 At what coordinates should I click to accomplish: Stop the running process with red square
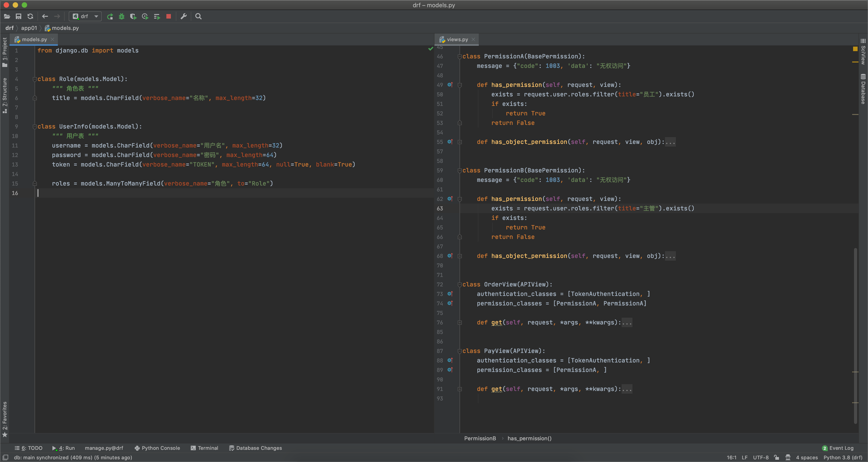tap(168, 16)
